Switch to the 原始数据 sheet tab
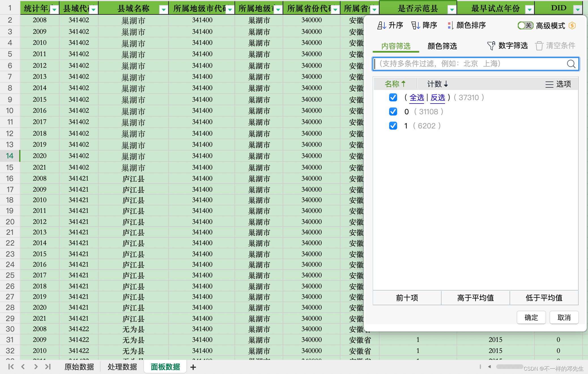Image resolution: width=588 pixels, height=374 pixels. tap(79, 367)
